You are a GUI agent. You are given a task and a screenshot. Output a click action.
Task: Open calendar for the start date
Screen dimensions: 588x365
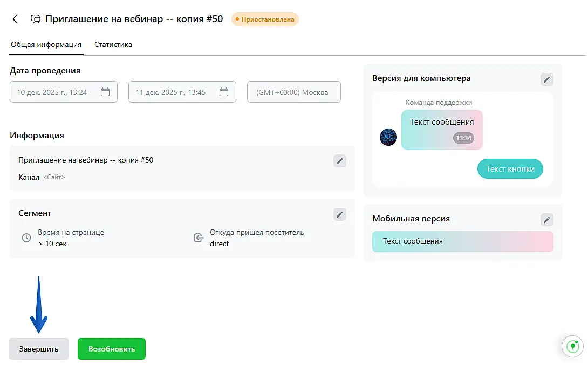tap(105, 92)
